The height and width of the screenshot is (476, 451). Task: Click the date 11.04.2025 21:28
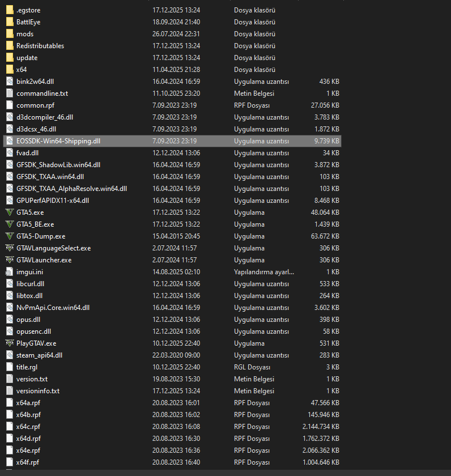[x=176, y=70]
